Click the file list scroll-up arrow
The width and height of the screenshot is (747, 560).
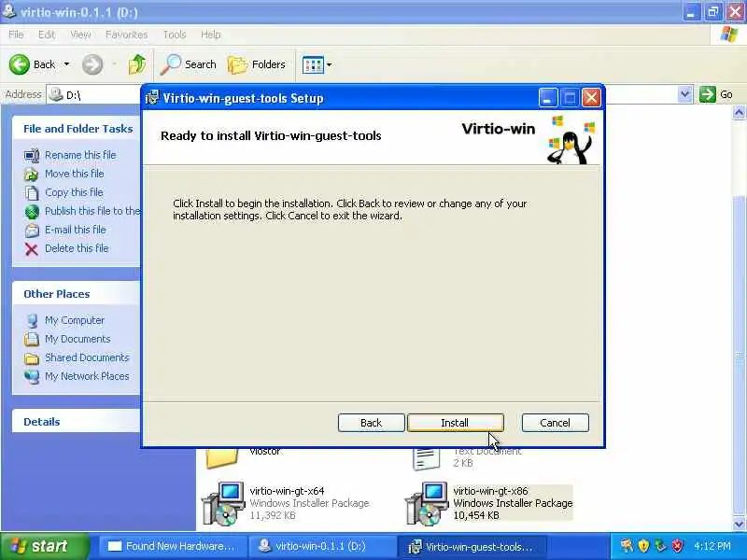pos(739,113)
